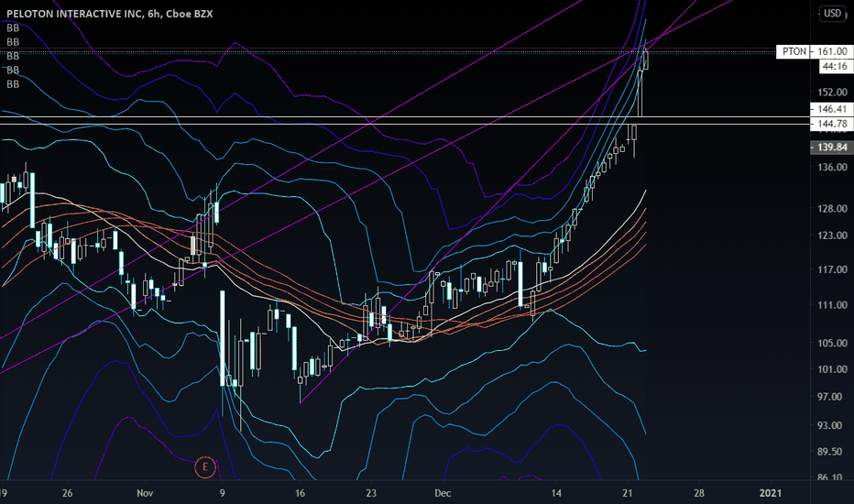Viewport: 854px width, 504px height.
Task: Click the 14 date on time axis
Action: (x=556, y=493)
